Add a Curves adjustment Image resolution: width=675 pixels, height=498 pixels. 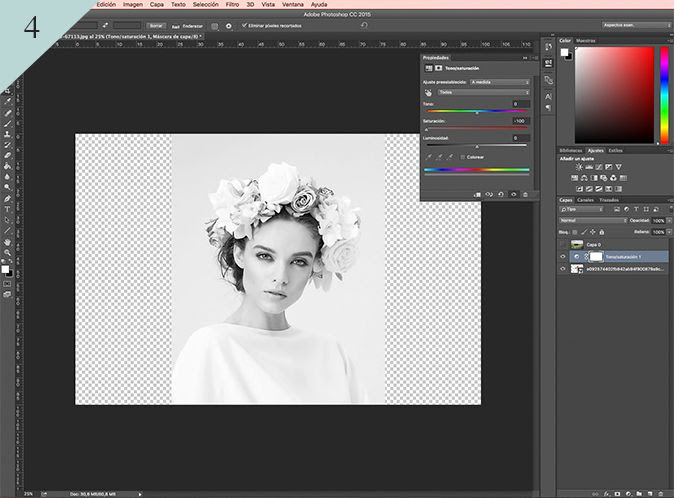(x=599, y=167)
